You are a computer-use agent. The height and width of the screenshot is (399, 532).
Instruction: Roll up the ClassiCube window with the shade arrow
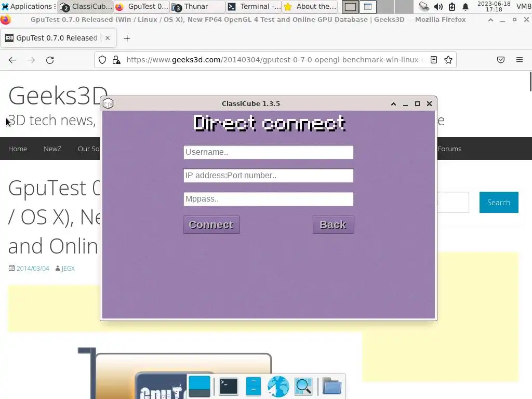coord(394,104)
